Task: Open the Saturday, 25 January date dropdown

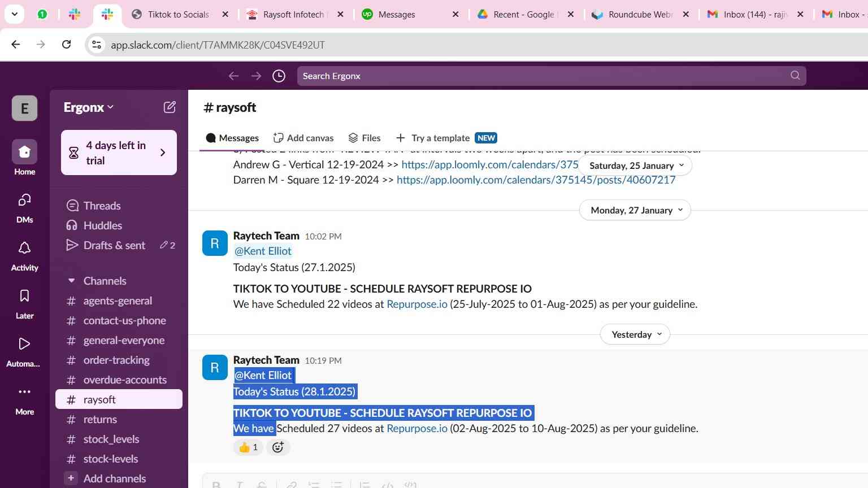Action: (x=635, y=165)
